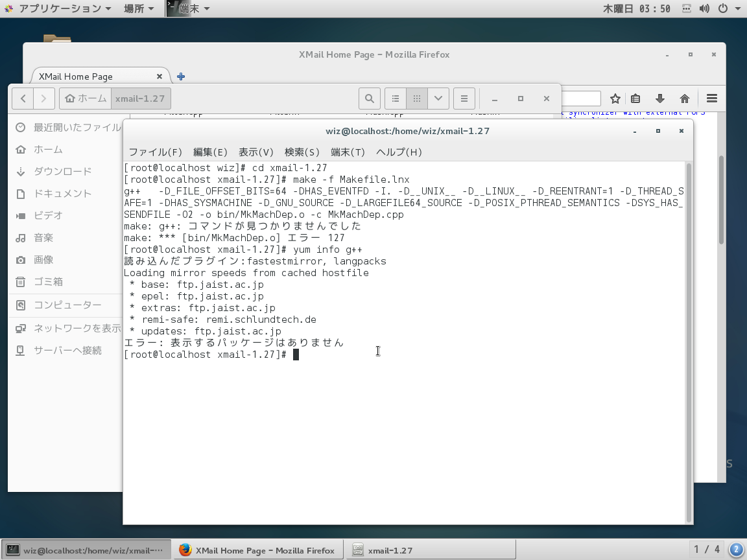The height and width of the screenshot is (560, 747).
Task: Open file manager hamburger menu
Action: pos(464,99)
